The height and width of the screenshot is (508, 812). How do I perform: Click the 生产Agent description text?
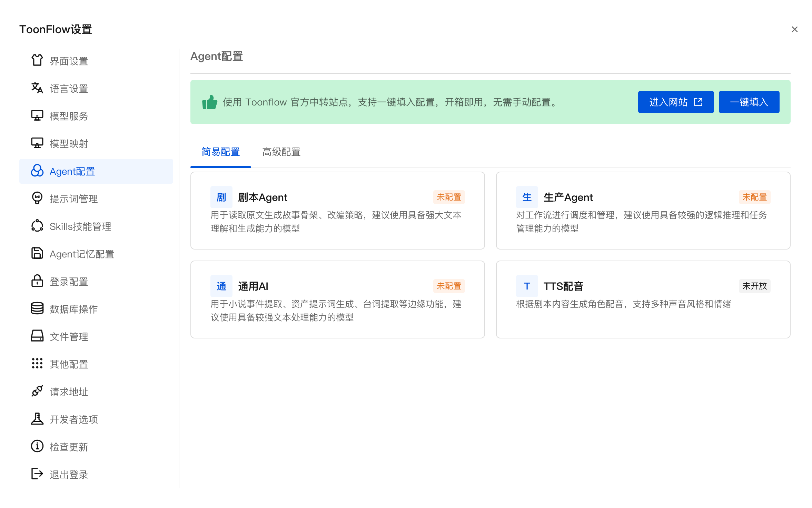pyautogui.click(x=642, y=222)
